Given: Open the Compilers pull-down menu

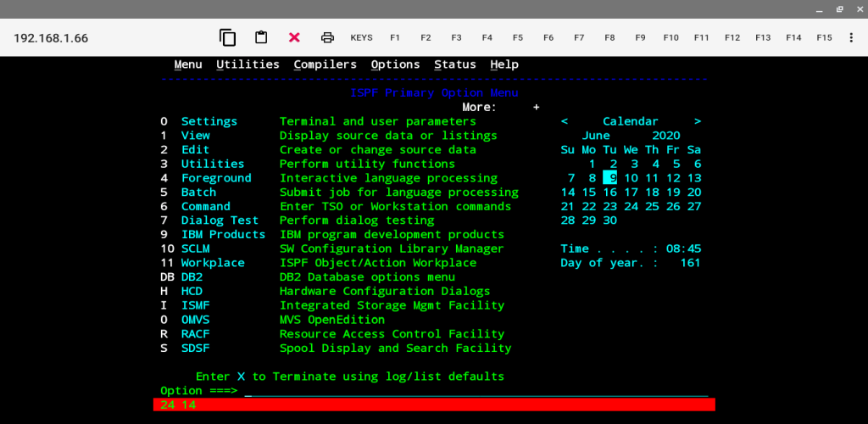Looking at the screenshot, I should (325, 64).
